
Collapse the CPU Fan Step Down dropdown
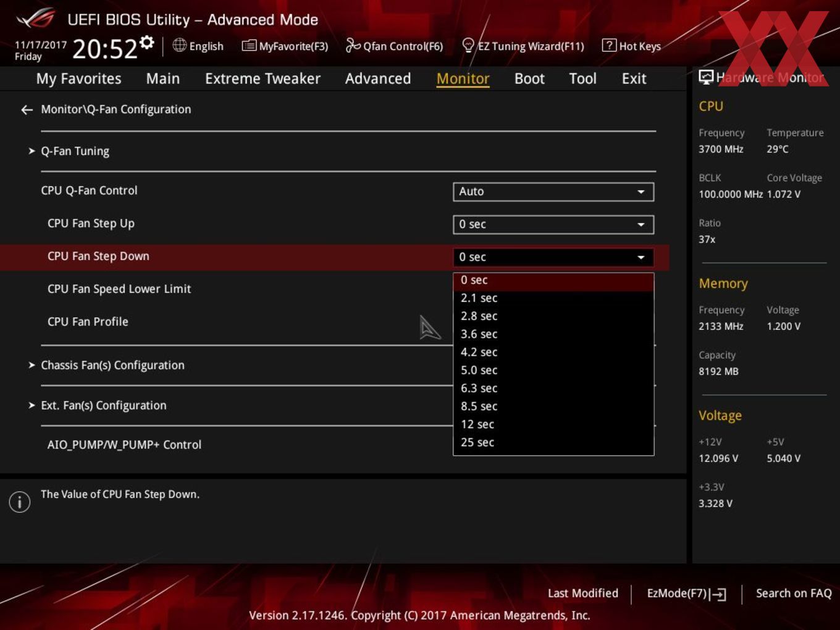tap(553, 257)
